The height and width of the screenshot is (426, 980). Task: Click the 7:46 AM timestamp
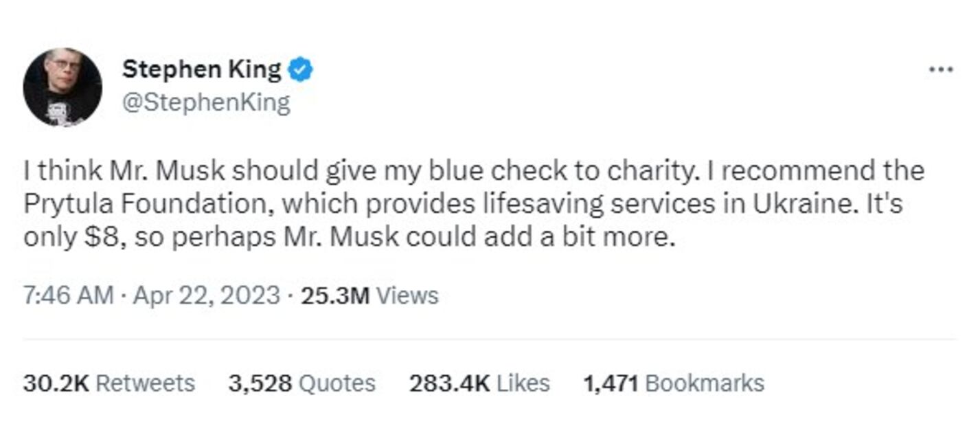(68, 295)
